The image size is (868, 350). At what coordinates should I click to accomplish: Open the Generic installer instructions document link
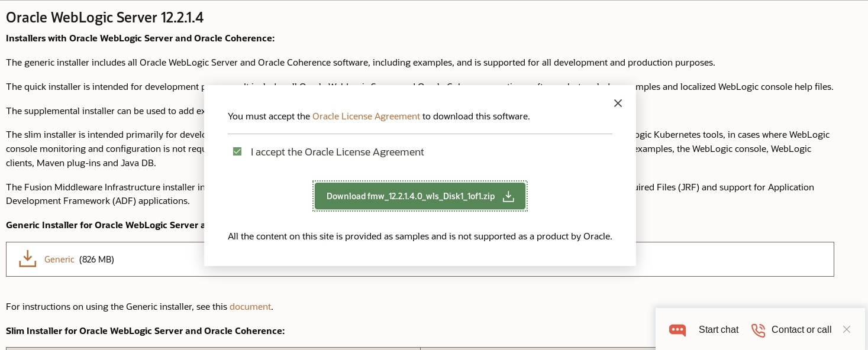tap(250, 307)
